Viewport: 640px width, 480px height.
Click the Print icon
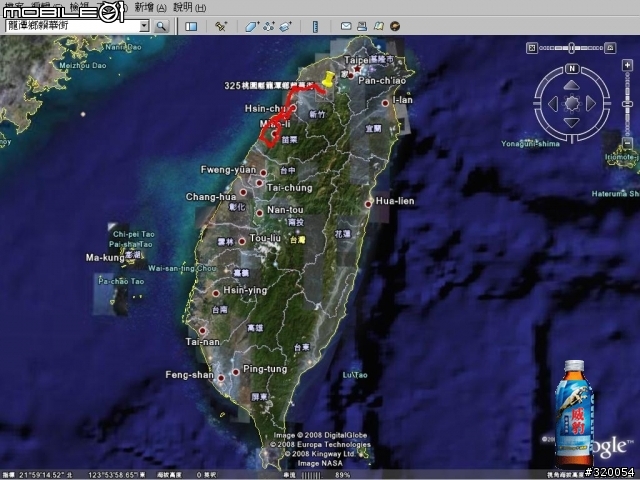362,26
